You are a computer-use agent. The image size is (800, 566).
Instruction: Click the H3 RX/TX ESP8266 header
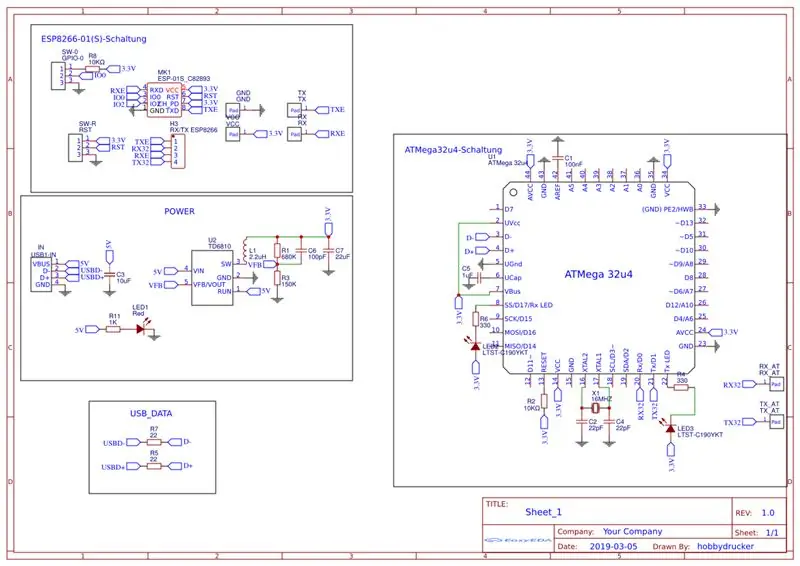pyautogui.click(x=178, y=151)
